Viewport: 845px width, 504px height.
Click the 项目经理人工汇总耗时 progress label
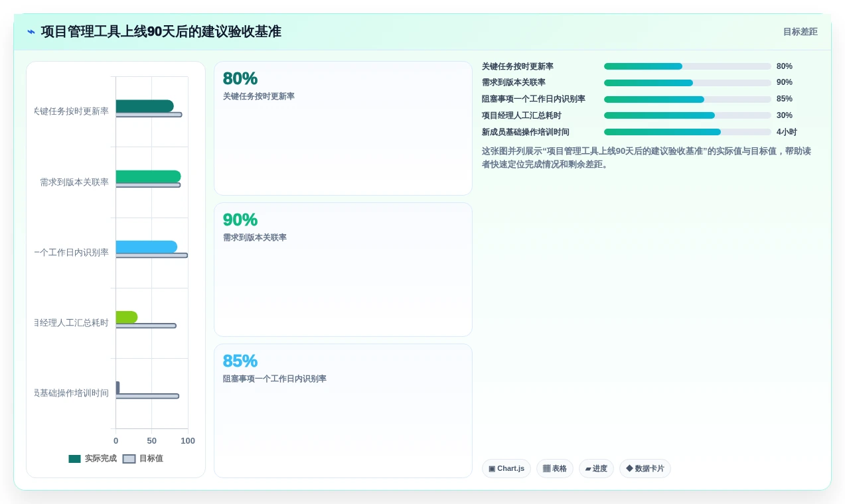(x=522, y=115)
